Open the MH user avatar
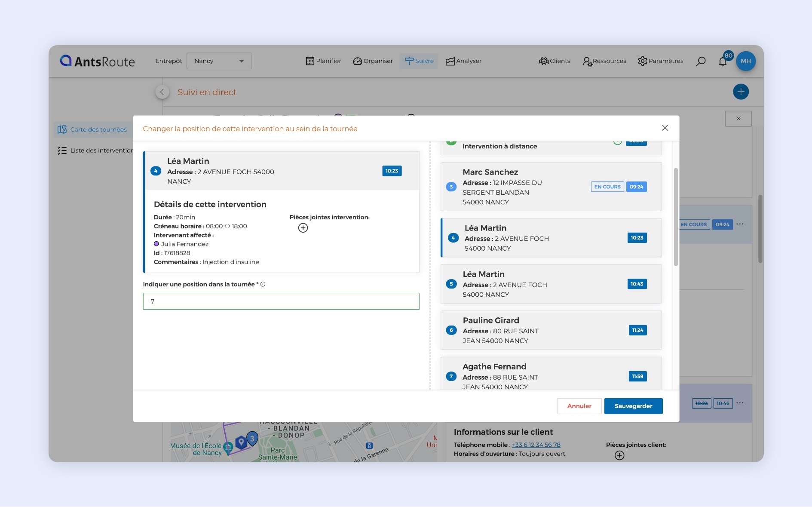The width and height of the screenshot is (812, 507). click(746, 61)
